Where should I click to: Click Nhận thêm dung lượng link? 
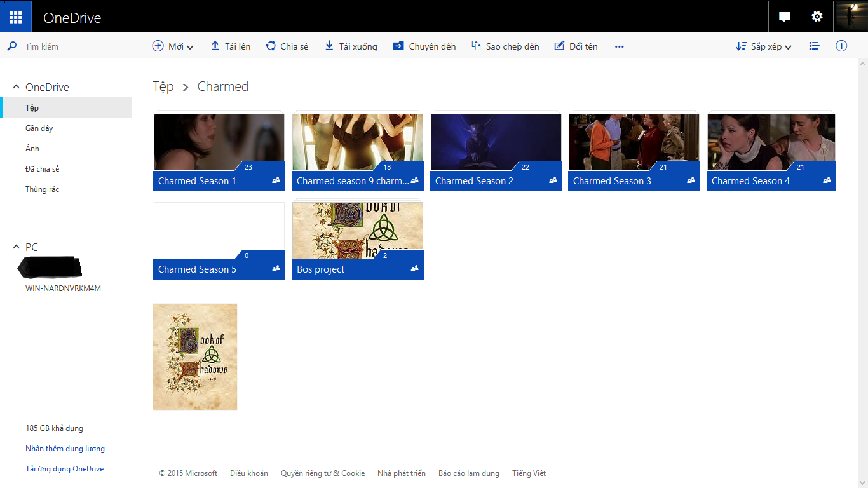pyautogui.click(x=65, y=449)
